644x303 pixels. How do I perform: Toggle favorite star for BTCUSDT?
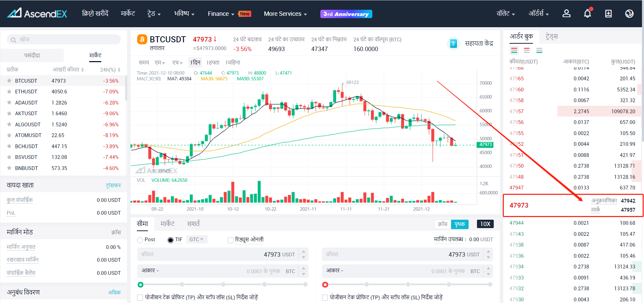click(x=9, y=81)
